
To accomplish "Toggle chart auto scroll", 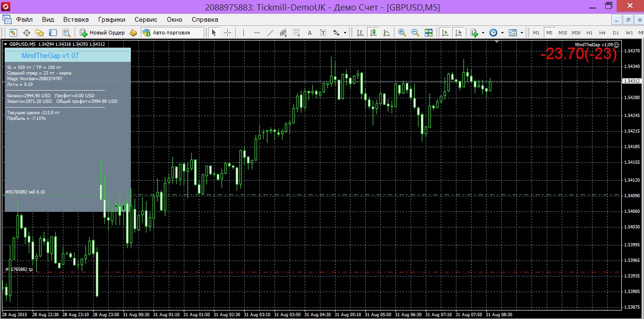I will pos(445,33).
